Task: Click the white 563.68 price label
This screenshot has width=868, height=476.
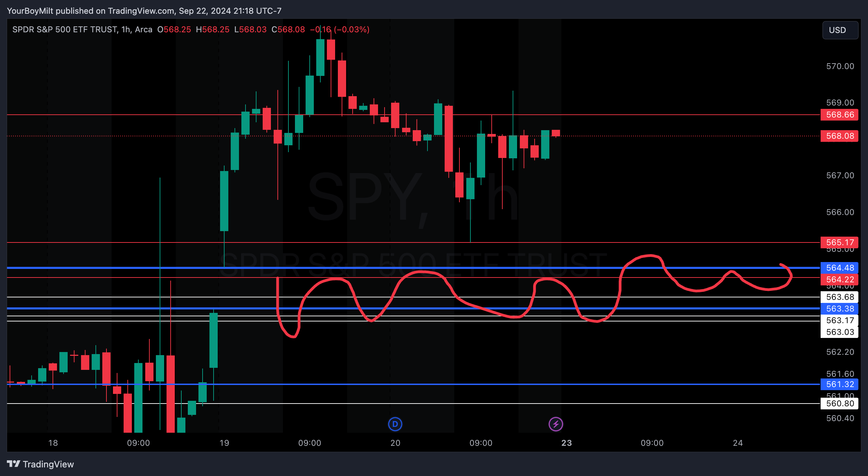Action: [839, 297]
